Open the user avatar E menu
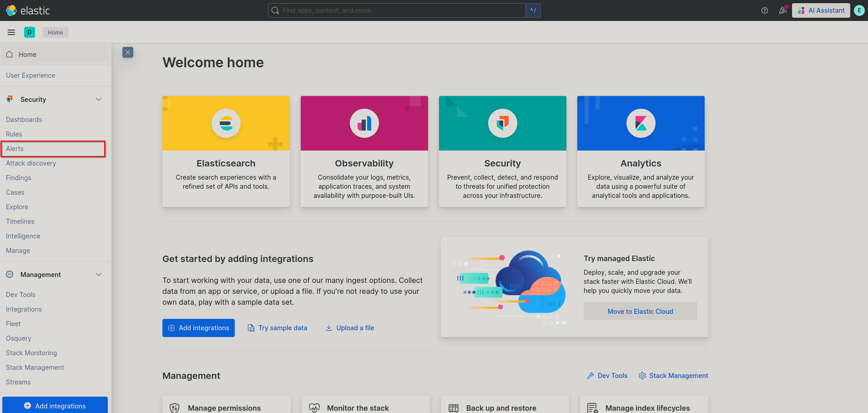 tap(859, 10)
